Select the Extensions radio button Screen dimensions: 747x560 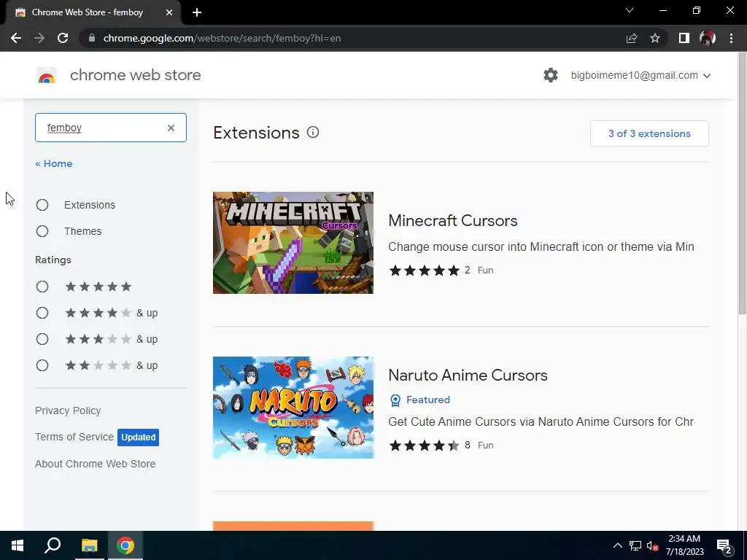click(x=42, y=205)
